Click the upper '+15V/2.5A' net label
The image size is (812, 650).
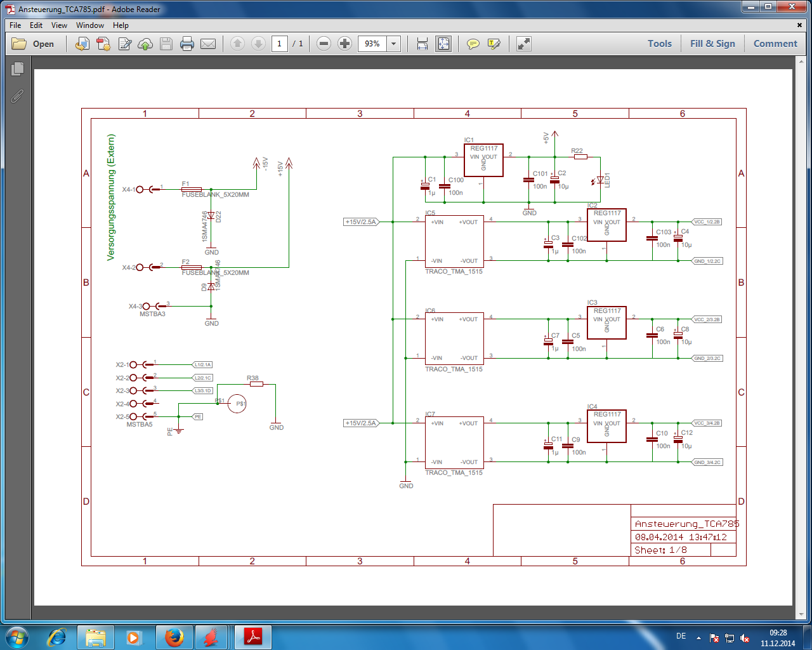point(361,222)
